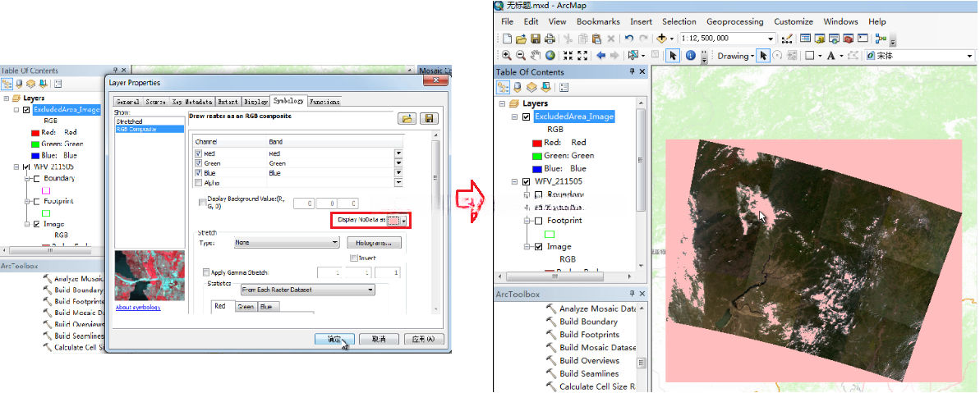
Task: Uncheck the Red channel checkbox in Layer Properties
Action: [x=198, y=153]
